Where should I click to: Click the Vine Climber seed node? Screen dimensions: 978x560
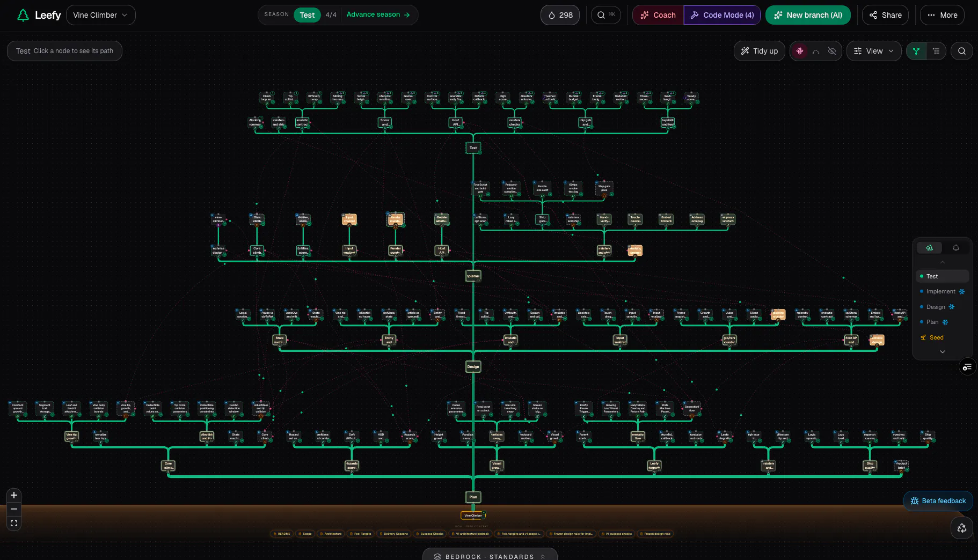click(x=473, y=515)
